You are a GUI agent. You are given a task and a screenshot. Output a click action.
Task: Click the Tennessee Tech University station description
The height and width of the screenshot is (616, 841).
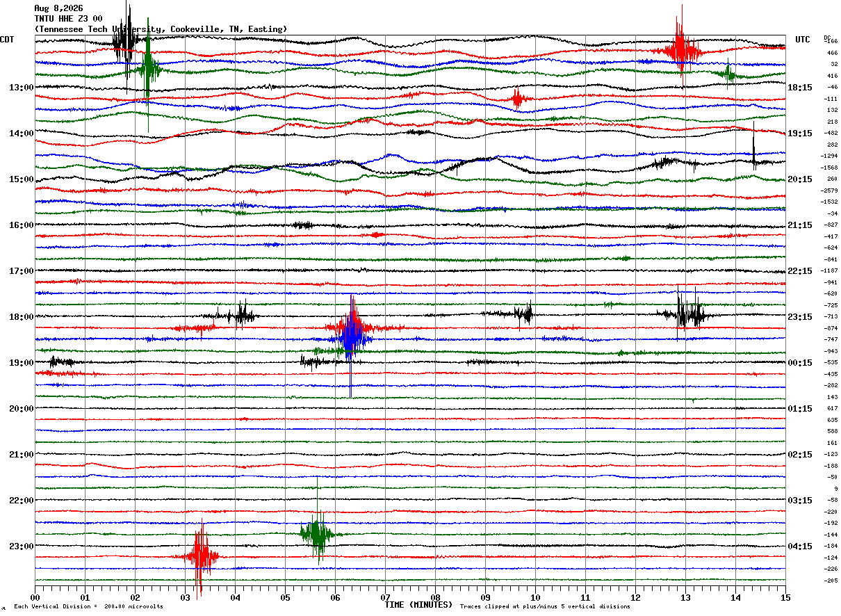pos(161,29)
